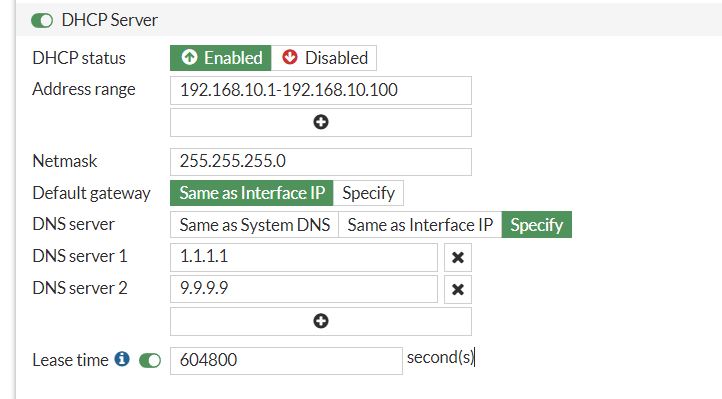Edit the Address range field
The width and height of the screenshot is (722, 399).
click(x=320, y=90)
